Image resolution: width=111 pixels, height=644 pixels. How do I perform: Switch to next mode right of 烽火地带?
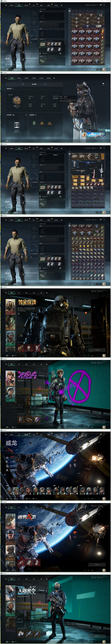[x=45, y=84]
